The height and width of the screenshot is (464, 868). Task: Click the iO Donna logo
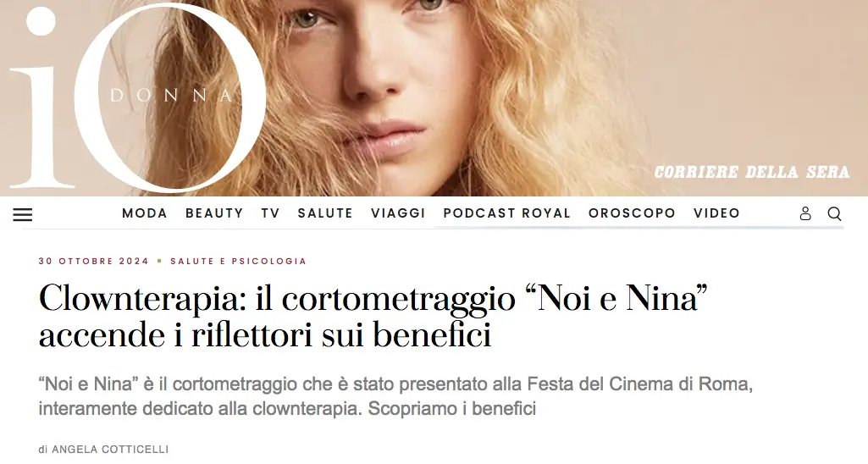tap(137, 98)
